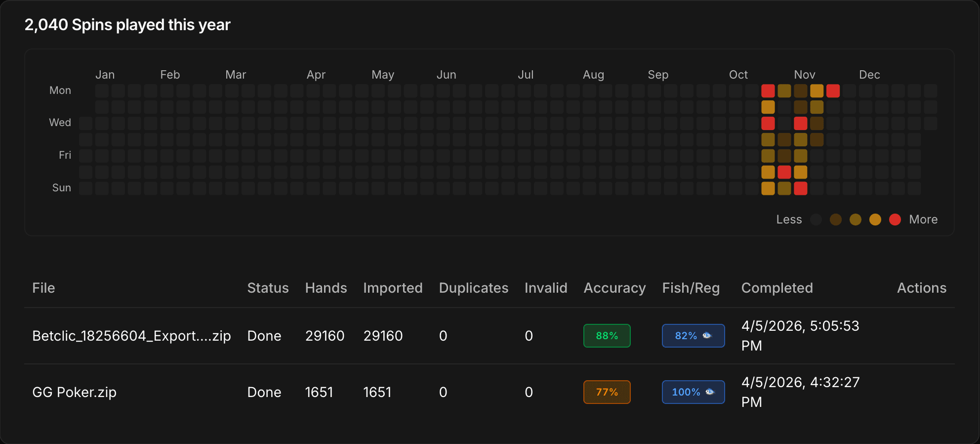Select the bright orange legend dot
This screenshot has width=980, height=444.
(x=875, y=220)
